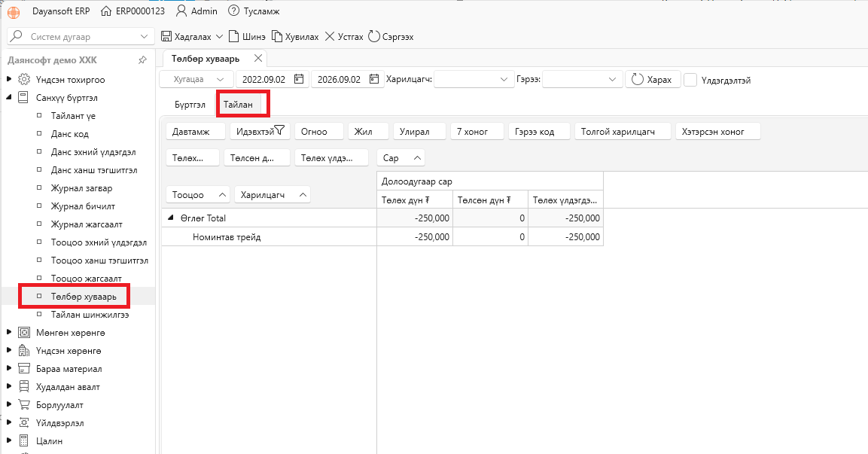The width and height of the screenshot is (868, 454).
Task: Sort by the Тооцоо row field
Action: pyautogui.click(x=198, y=195)
